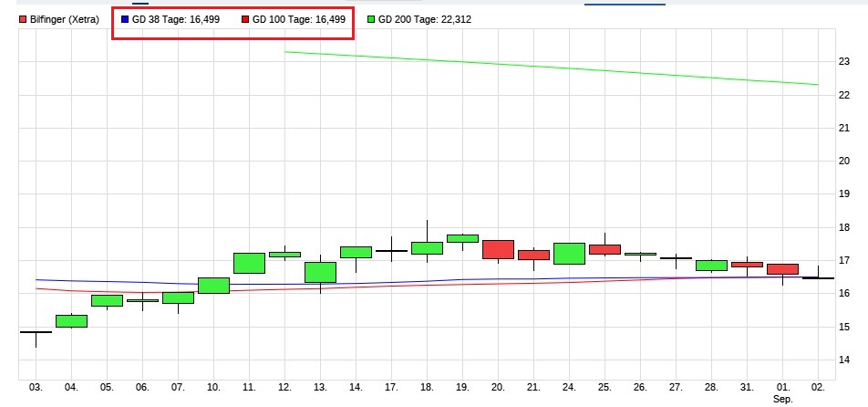Click the red candlestick on the 25th
Viewport: 868px width, 407px height.
[x=604, y=249]
